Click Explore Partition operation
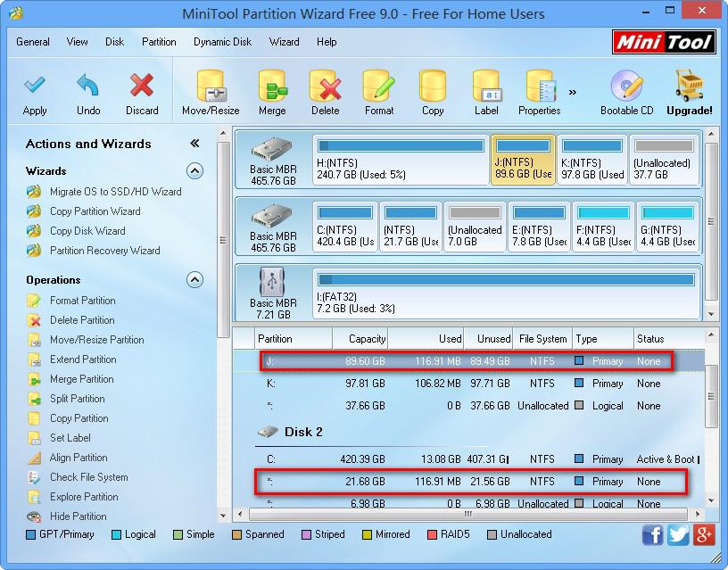This screenshot has height=570, width=728. [x=84, y=497]
